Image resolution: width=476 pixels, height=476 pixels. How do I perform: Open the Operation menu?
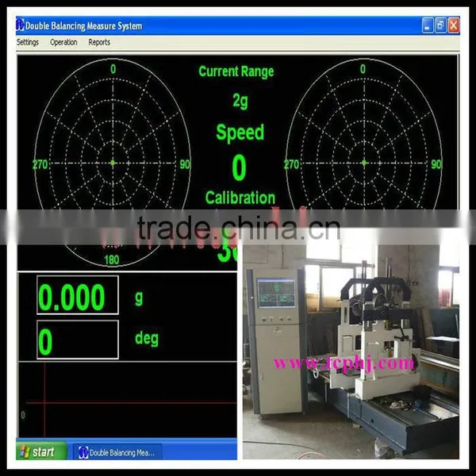[x=63, y=42]
